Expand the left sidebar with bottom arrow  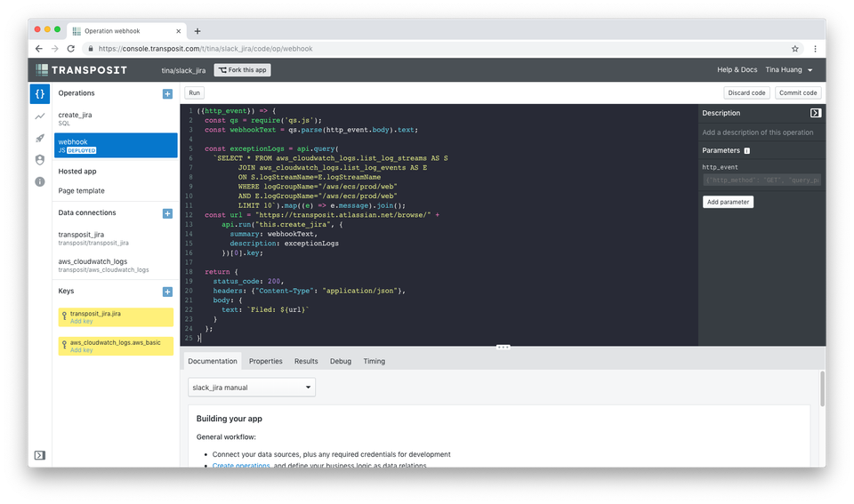[x=40, y=455]
